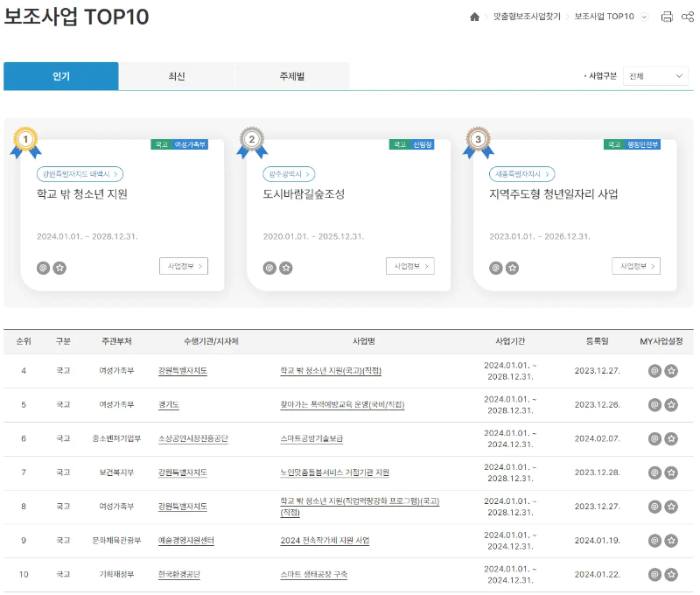Image resolution: width=700 pixels, height=595 pixels.
Task: Click the @ icon on 학교 밖 청소년 지원 card
Action: coord(43,267)
